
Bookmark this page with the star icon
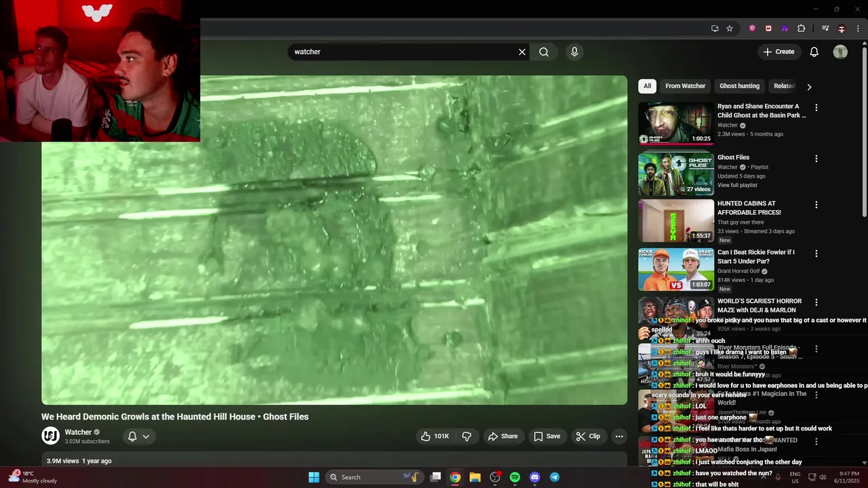click(x=730, y=28)
